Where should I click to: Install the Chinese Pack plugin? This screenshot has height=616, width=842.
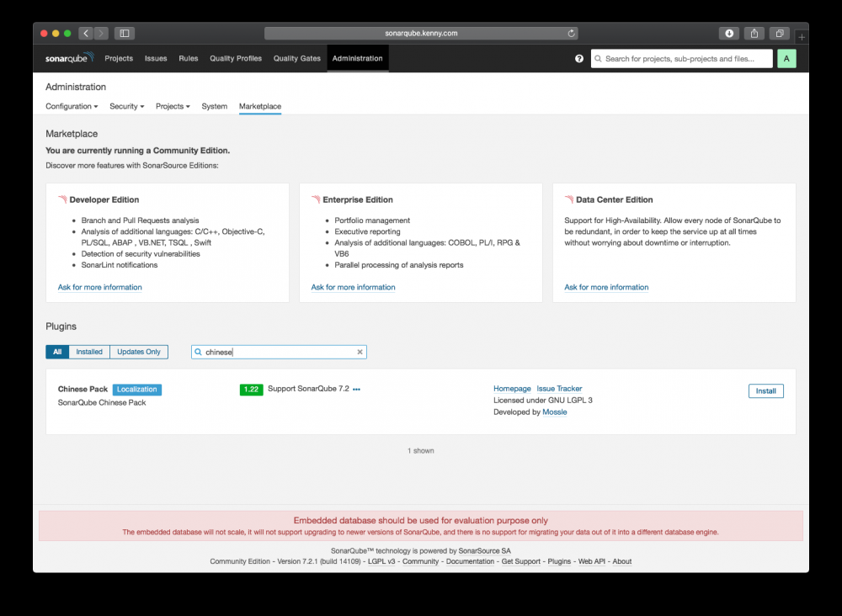tap(765, 390)
